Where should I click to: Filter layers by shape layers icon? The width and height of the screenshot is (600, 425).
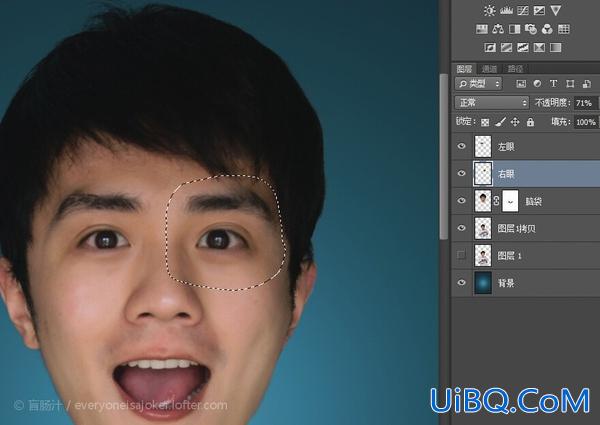tap(570, 84)
